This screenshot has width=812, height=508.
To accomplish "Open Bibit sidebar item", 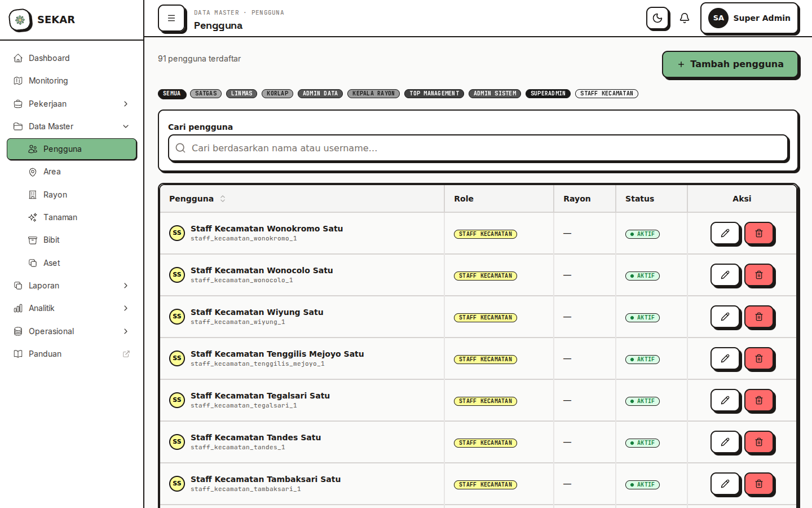I will coord(72,240).
